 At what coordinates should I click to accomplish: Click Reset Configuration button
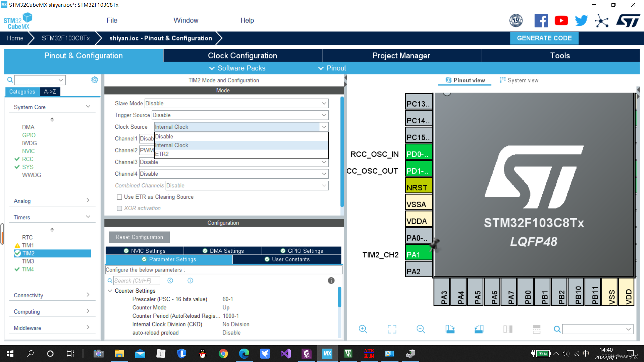tap(139, 237)
